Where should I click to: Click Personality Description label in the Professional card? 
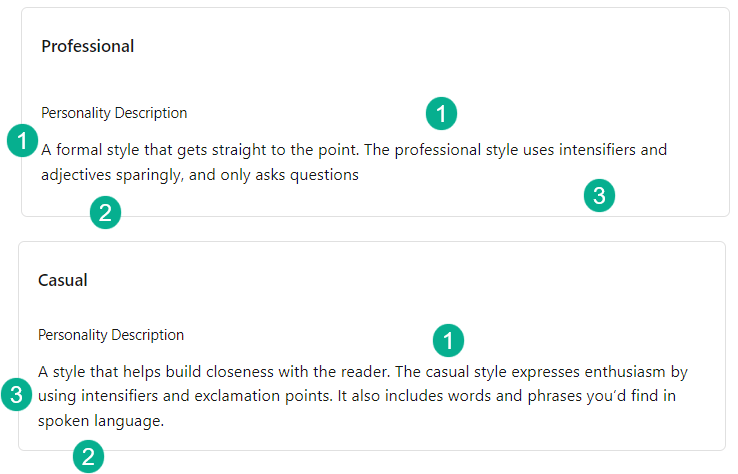click(114, 113)
